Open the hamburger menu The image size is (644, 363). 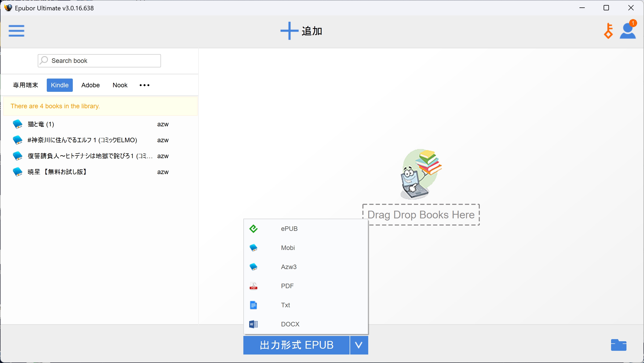[16, 31]
